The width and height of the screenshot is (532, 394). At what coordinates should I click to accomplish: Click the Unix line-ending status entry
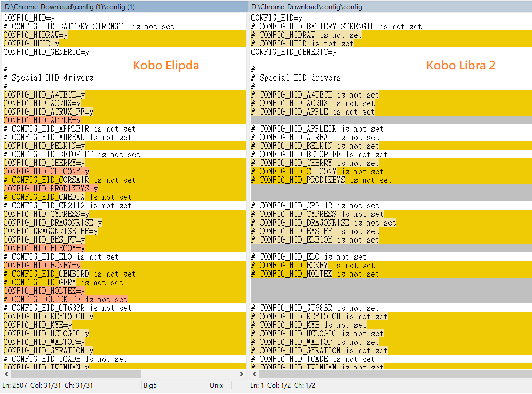coord(217,385)
